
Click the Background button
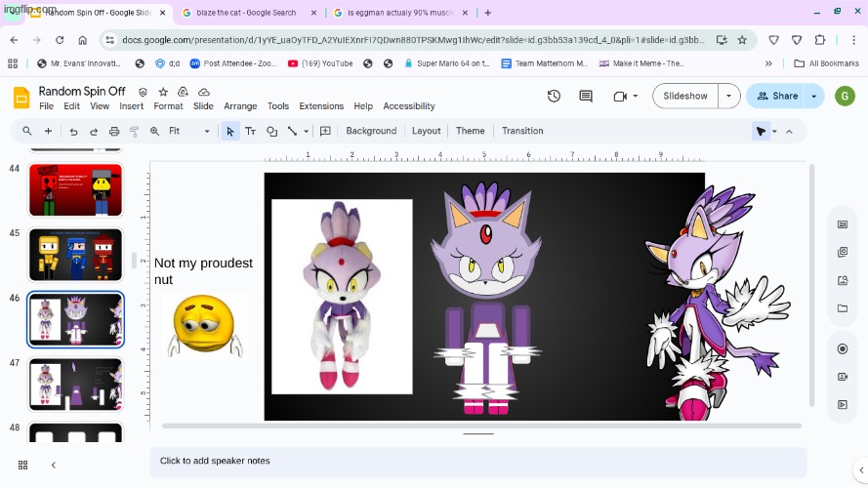pyautogui.click(x=371, y=131)
